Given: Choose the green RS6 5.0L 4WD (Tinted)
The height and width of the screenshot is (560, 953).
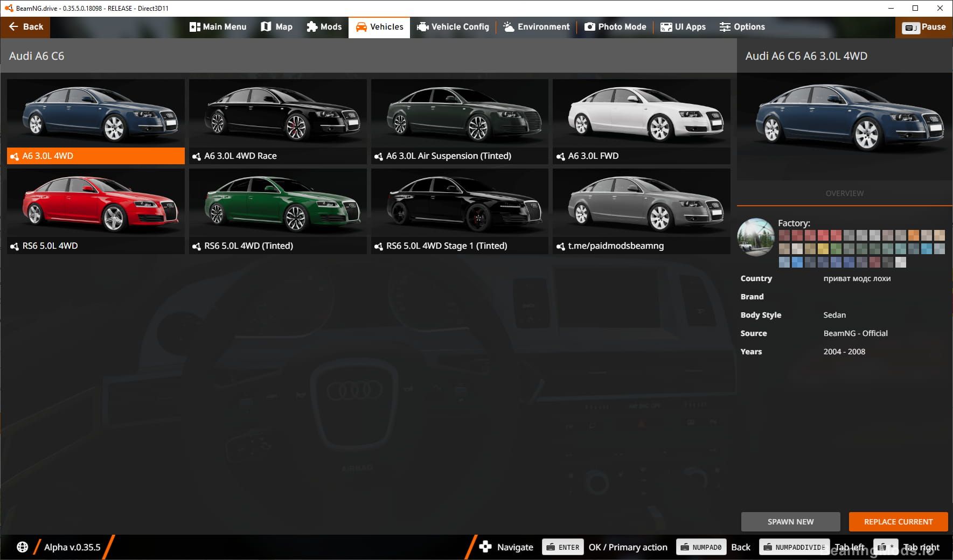Looking at the screenshot, I should [278, 211].
